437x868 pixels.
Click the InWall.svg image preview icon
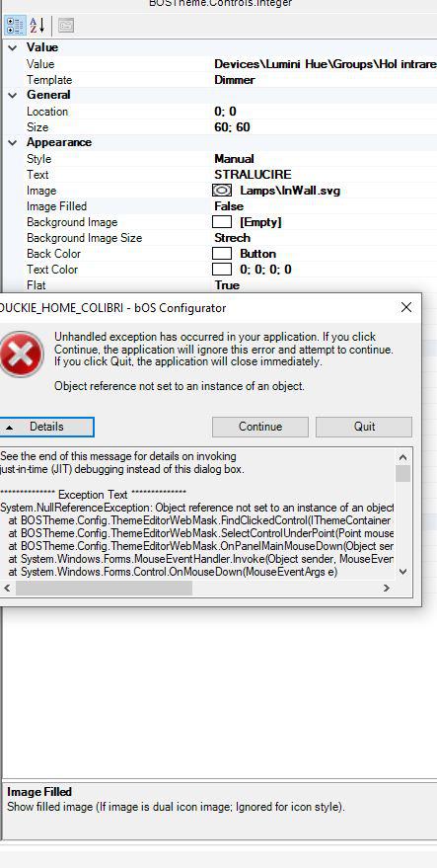[x=222, y=191]
